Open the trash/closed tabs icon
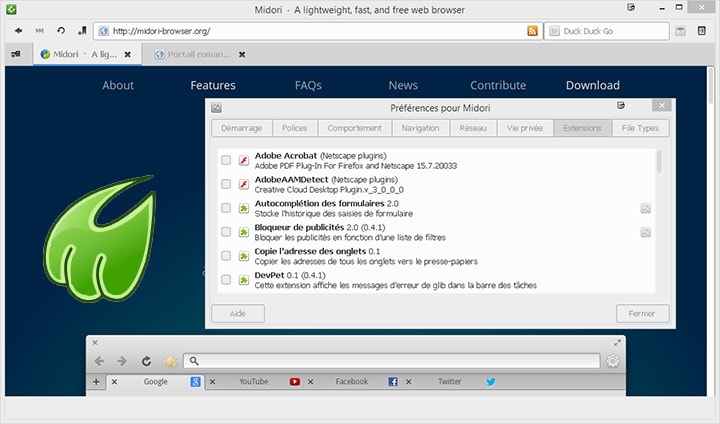Viewport: 720px width, 424px height. 680,31
